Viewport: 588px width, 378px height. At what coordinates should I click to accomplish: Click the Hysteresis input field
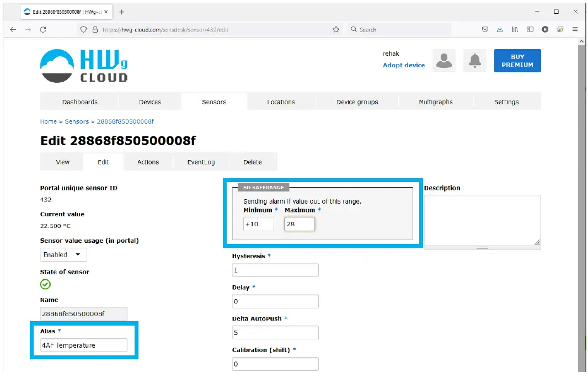[x=275, y=270]
